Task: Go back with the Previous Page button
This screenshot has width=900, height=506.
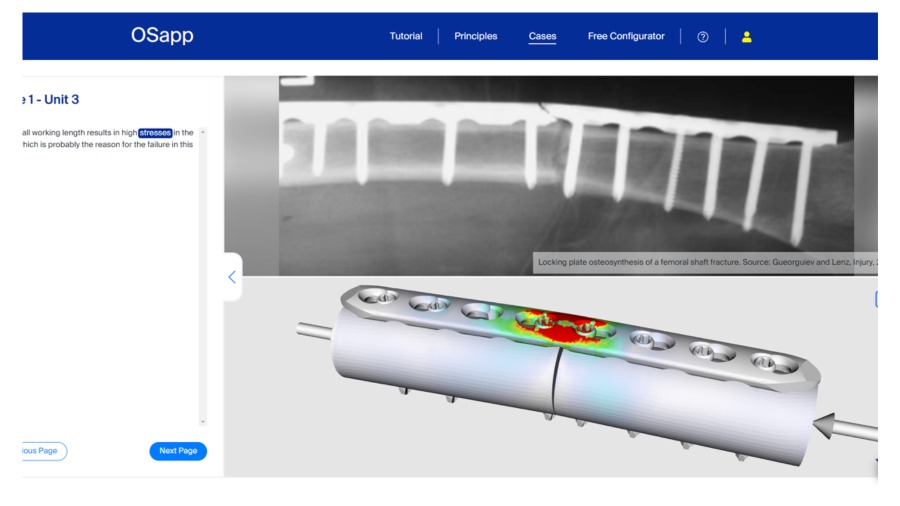Action: point(42,451)
